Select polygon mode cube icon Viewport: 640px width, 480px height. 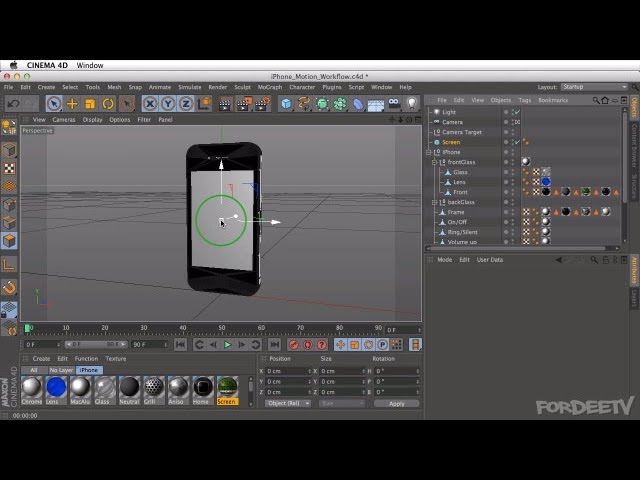[x=9, y=241]
